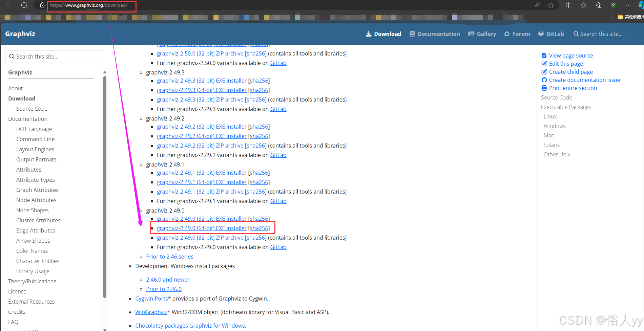Open Documentation in top navigation
Screen dimensions: 644x331
(439, 34)
